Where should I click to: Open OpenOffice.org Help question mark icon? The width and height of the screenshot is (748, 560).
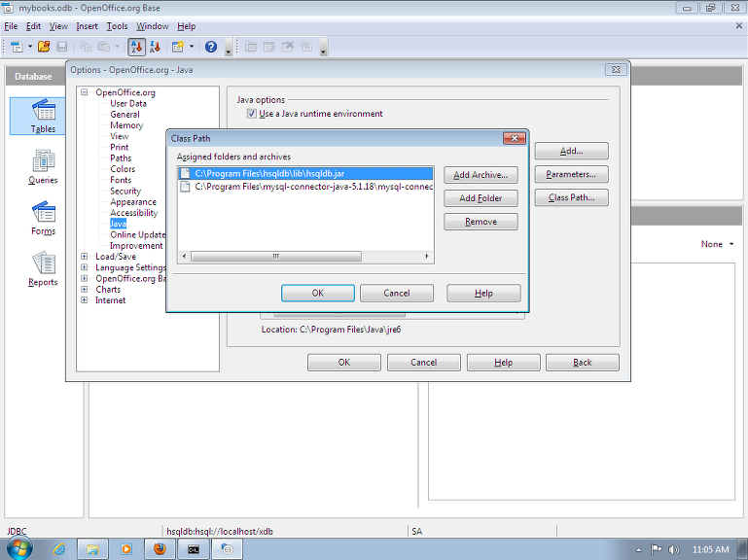tap(211, 47)
